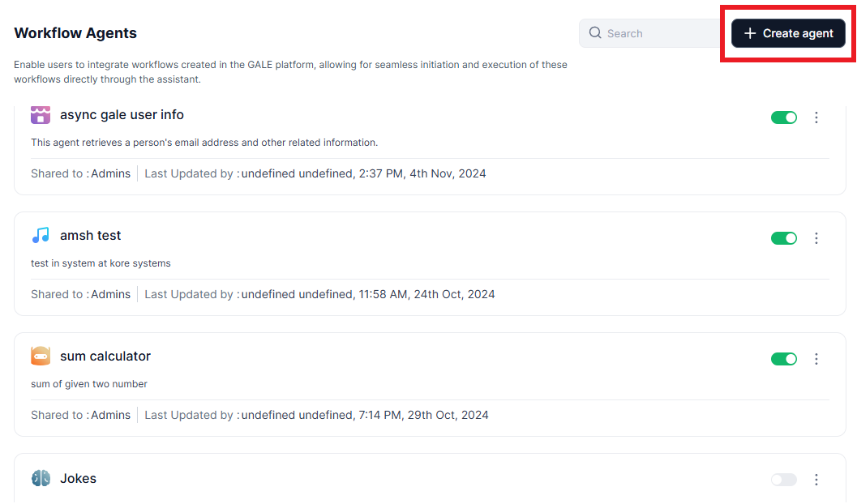Click the amsh test music note icon
This screenshot has height=504, width=857.
tap(41, 235)
